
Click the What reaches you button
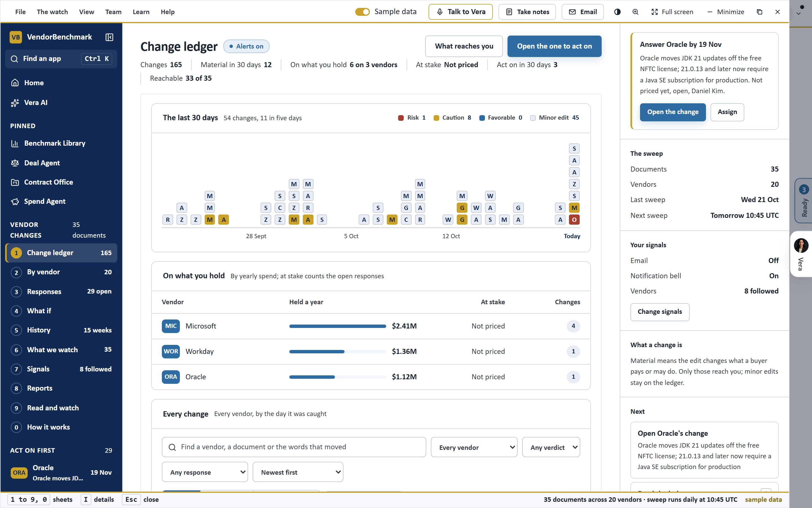click(464, 46)
